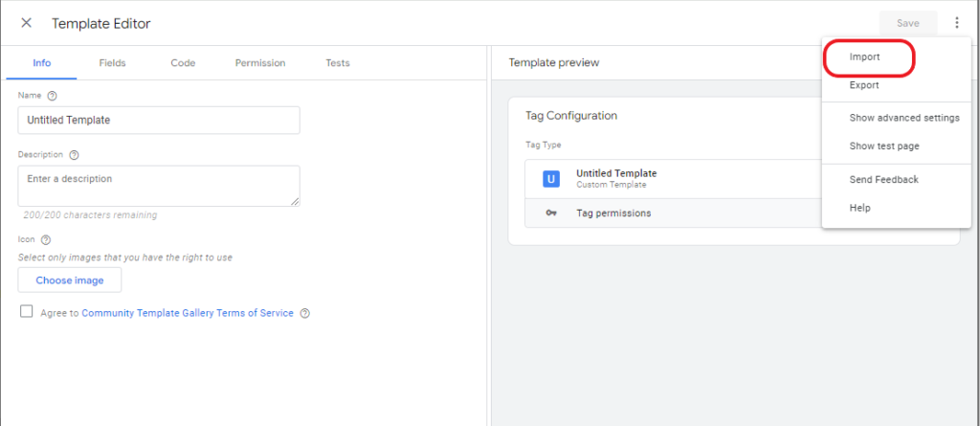This screenshot has width=980, height=426.
Task: Click the key icon for Tag permissions
Action: pyautogui.click(x=550, y=213)
